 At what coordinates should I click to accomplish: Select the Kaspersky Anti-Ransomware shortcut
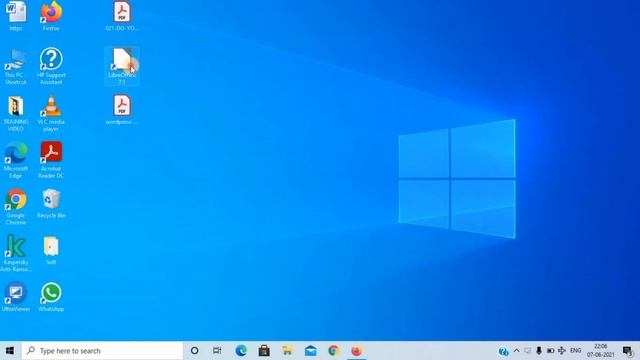(x=16, y=253)
